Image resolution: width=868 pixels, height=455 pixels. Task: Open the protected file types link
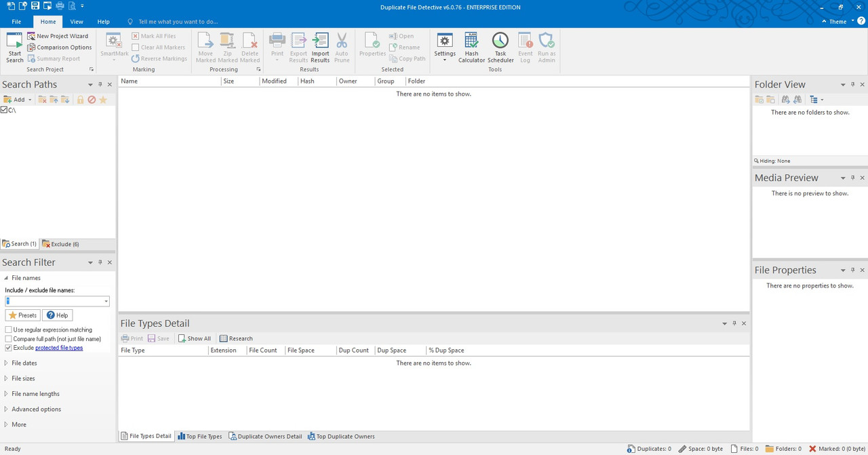pyautogui.click(x=59, y=348)
